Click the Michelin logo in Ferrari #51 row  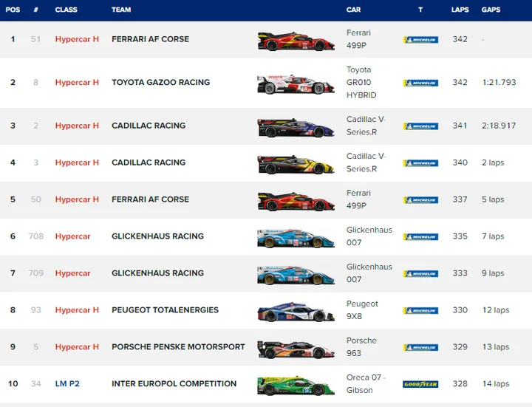pyautogui.click(x=420, y=40)
